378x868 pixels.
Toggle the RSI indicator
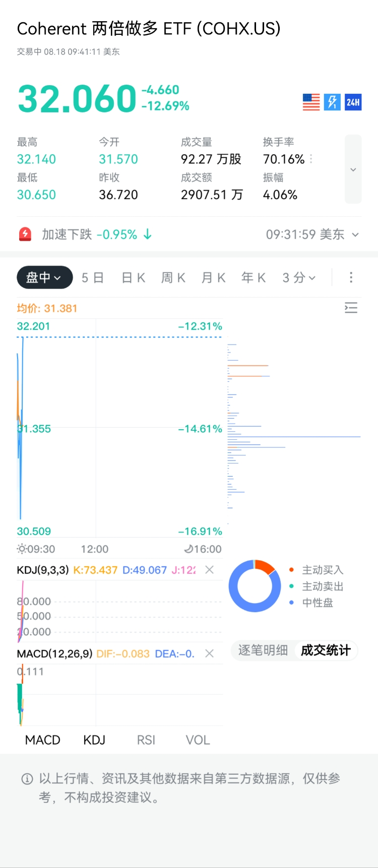pyautogui.click(x=146, y=740)
